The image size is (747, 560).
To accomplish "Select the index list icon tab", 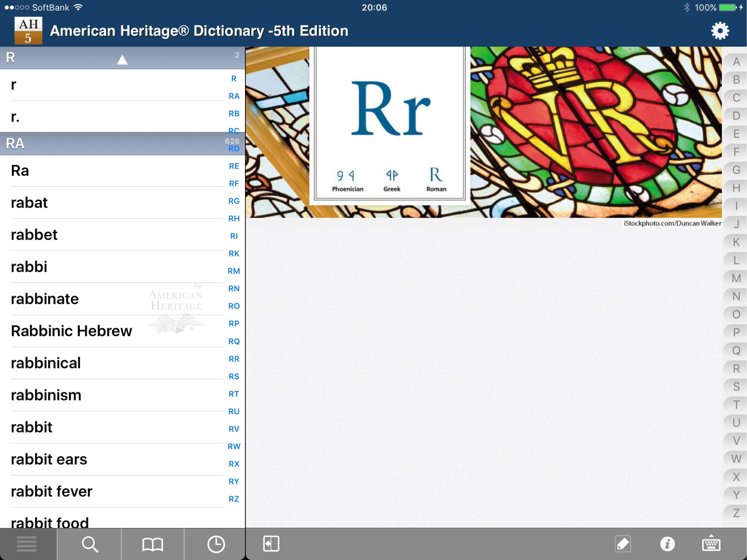I will pyautogui.click(x=27, y=544).
